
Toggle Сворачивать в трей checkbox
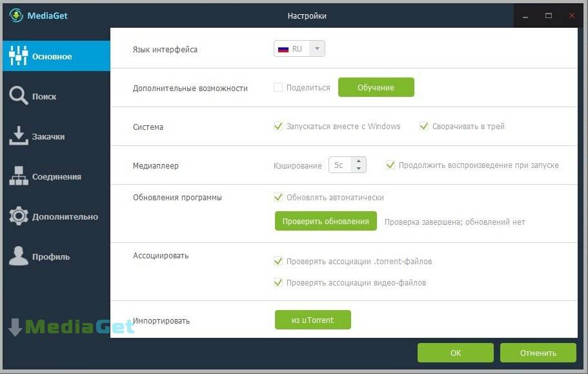click(x=424, y=127)
